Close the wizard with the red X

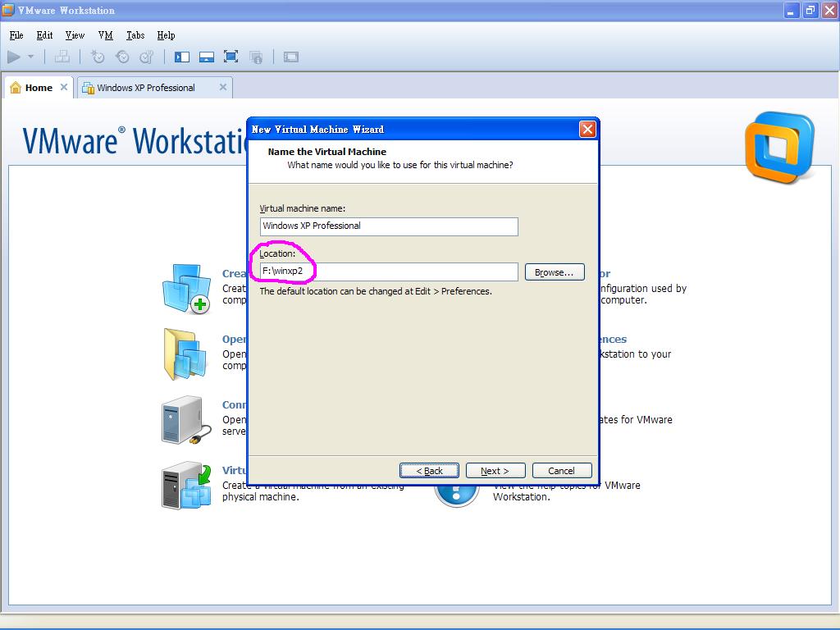(587, 129)
